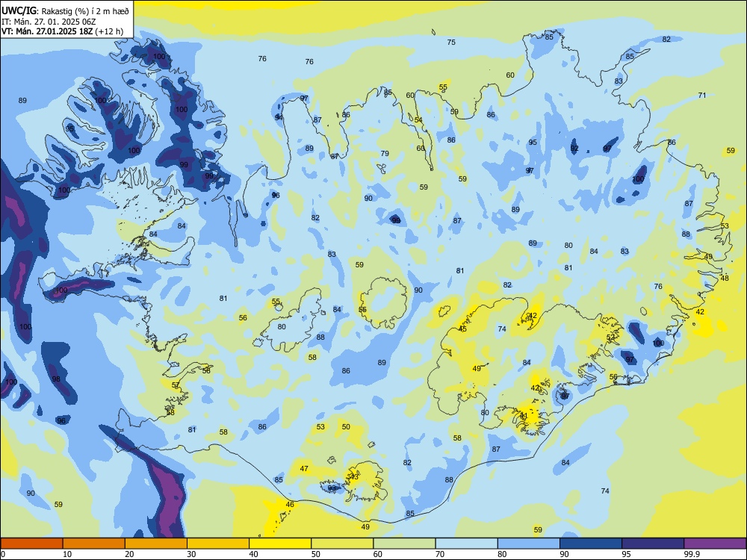Click the dark orange 0–10 legend swatch
Image resolution: width=747 pixels, height=560 pixels.
31,544
